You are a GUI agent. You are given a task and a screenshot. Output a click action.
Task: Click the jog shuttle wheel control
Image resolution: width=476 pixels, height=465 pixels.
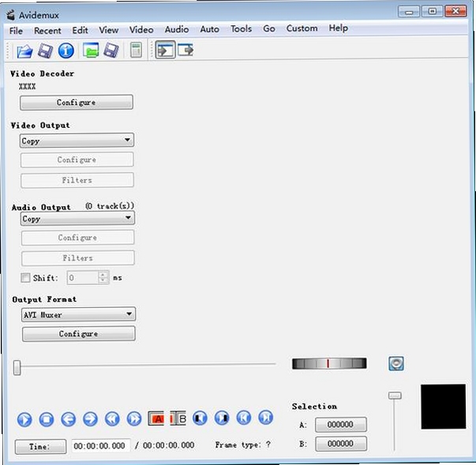329,363
